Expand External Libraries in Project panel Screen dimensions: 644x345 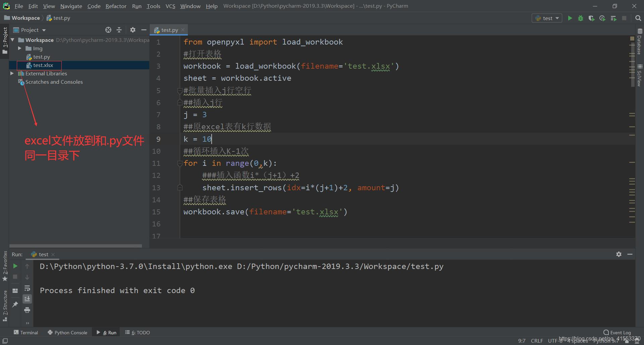(12, 73)
